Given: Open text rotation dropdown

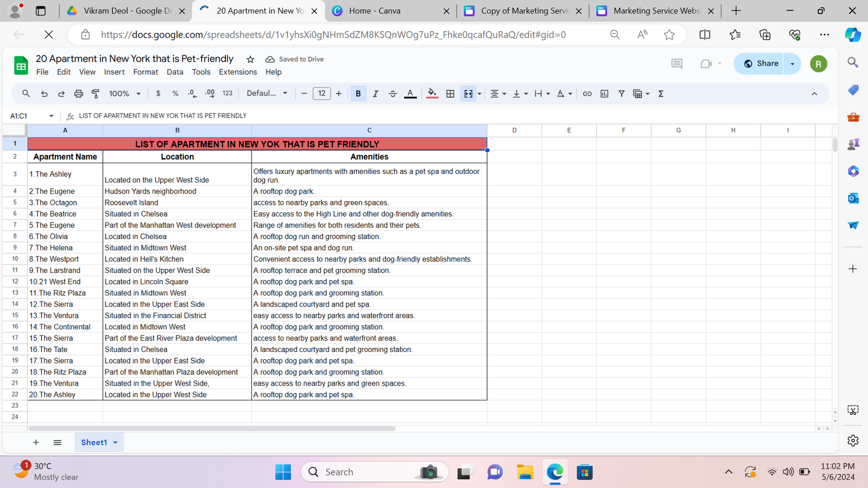Looking at the screenshot, I should [564, 94].
